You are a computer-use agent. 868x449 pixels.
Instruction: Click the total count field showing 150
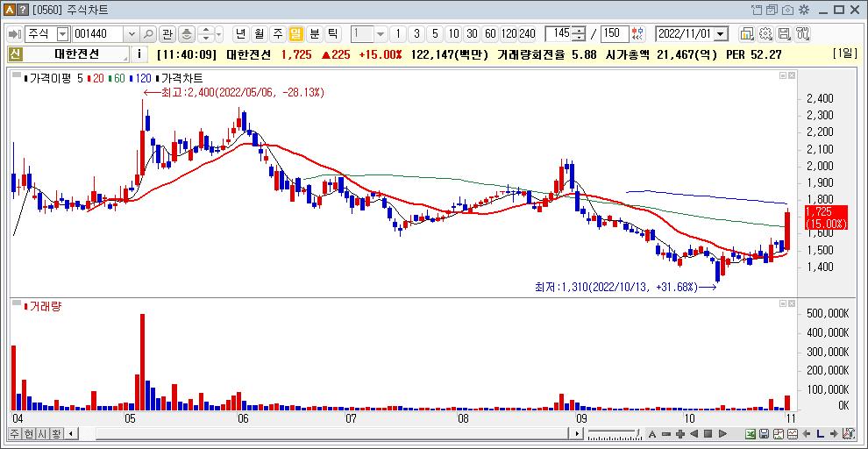[x=615, y=34]
